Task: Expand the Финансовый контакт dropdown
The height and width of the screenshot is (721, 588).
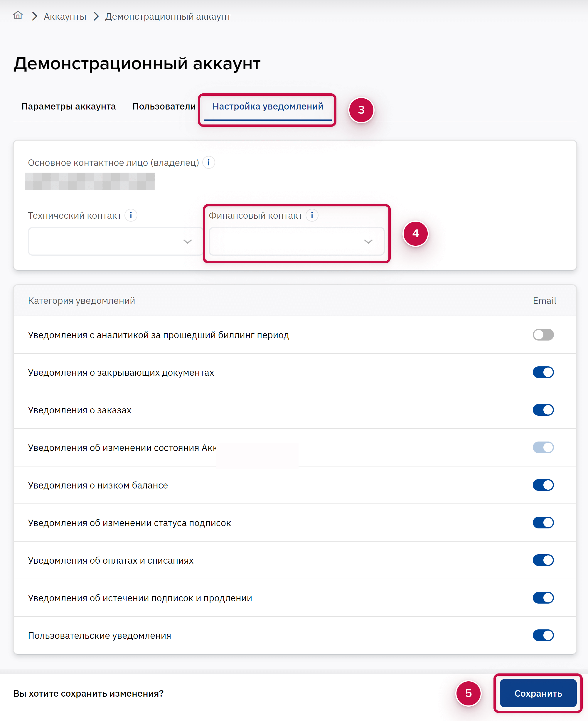Action: (x=296, y=241)
